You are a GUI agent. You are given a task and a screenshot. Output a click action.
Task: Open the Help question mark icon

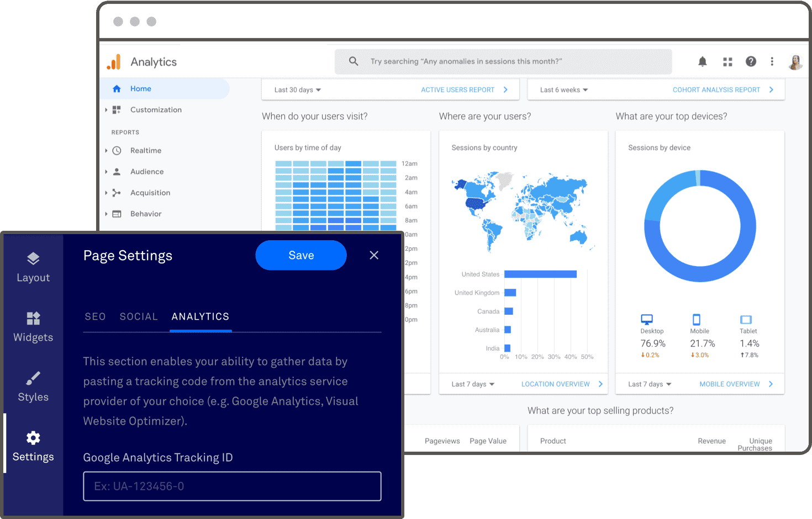(751, 61)
